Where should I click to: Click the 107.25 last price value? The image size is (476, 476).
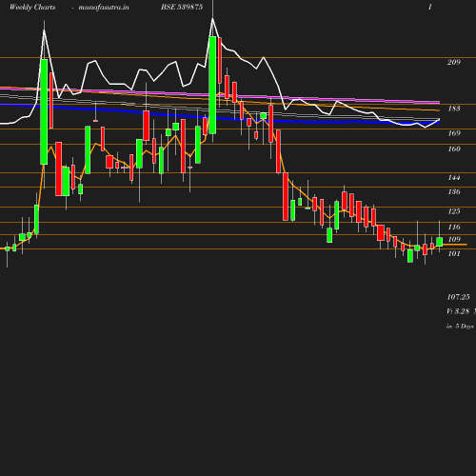coord(458,297)
